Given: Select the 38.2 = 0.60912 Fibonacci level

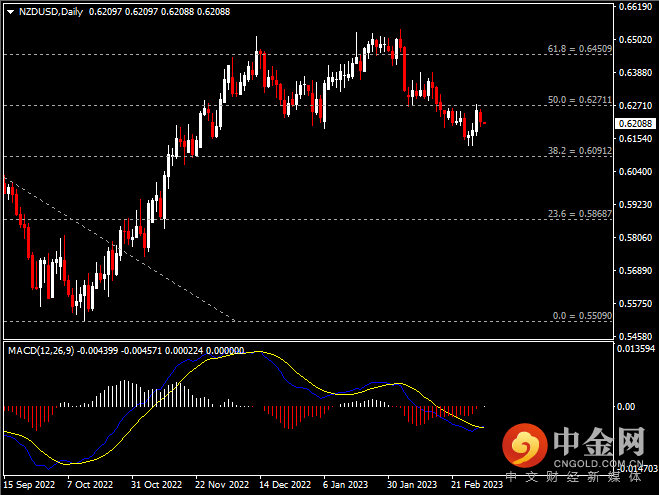Looking at the screenshot, I should pos(581,151).
